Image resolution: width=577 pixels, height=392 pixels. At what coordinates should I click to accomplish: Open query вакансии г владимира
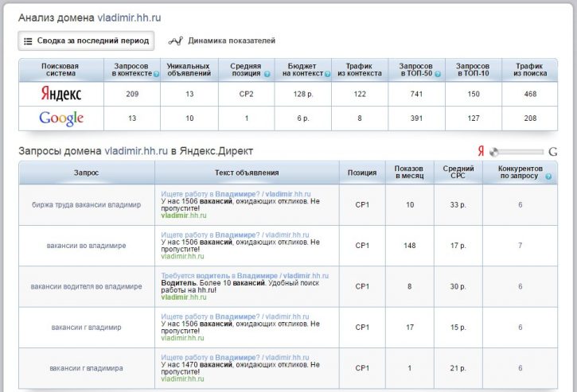tap(87, 368)
